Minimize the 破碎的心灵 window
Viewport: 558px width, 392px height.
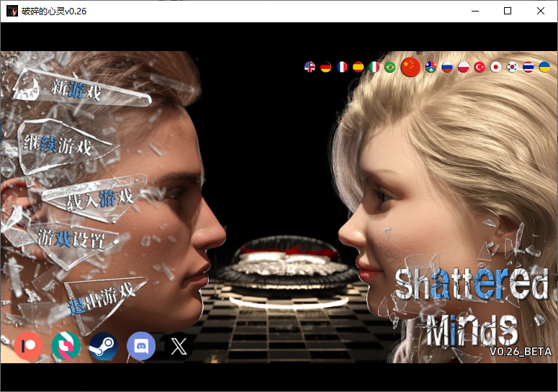pos(475,11)
